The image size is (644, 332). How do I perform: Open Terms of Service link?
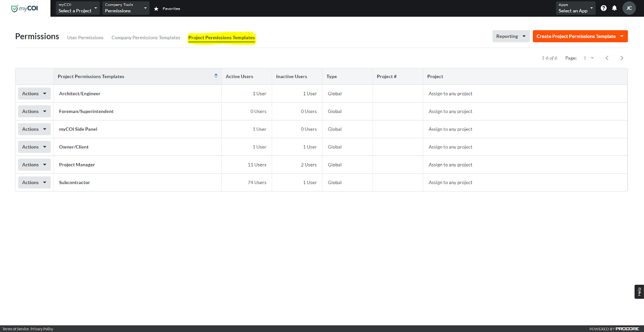[16, 329]
